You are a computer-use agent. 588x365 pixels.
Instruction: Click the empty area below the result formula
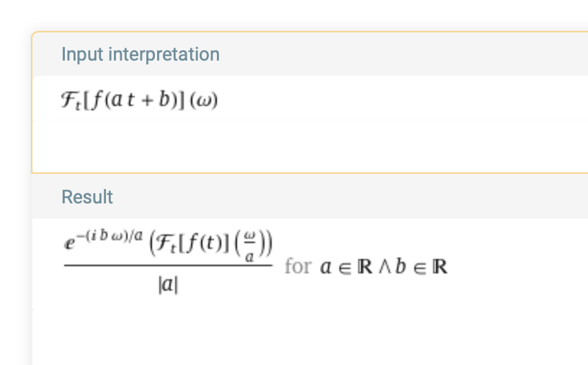click(288, 332)
